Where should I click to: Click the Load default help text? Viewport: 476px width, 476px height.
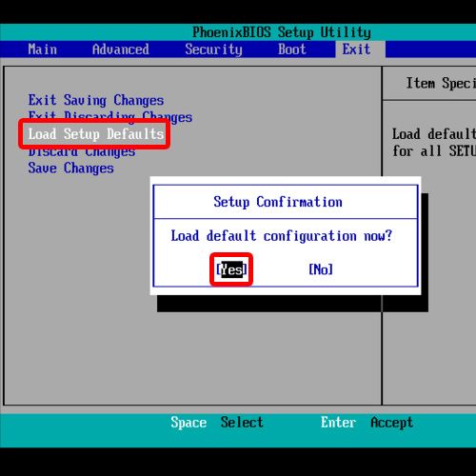pos(434,143)
